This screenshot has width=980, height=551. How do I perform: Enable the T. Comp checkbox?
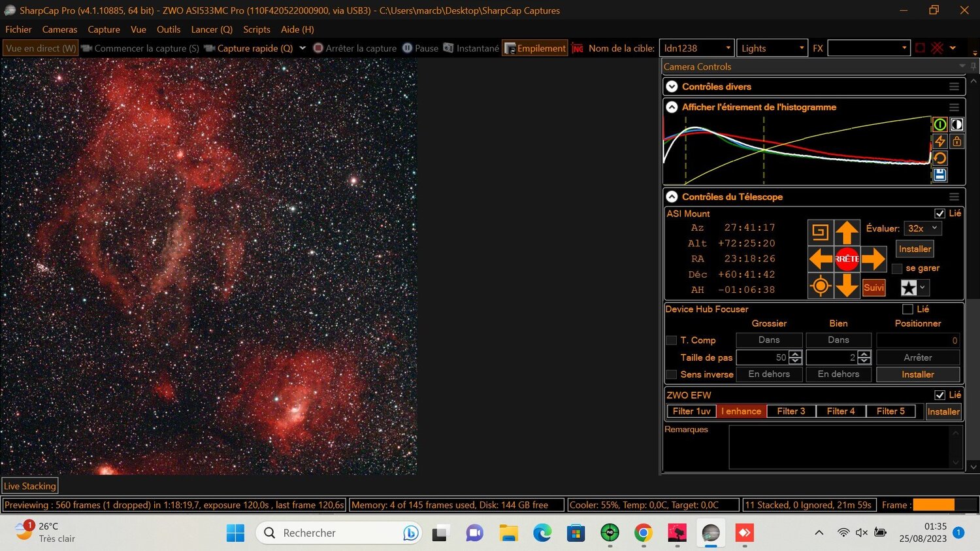pyautogui.click(x=671, y=341)
